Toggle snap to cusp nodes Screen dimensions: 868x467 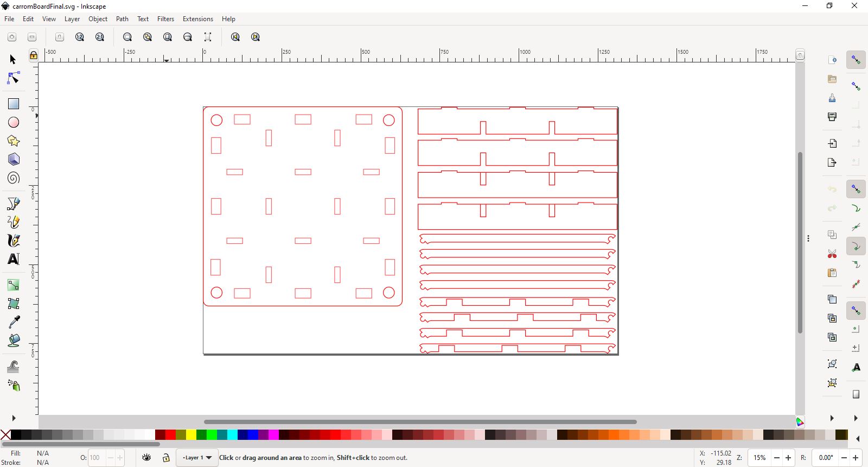856,246
